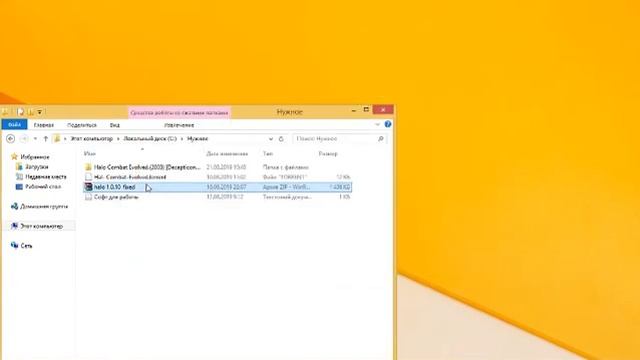This screenshot has width=640, height=360.
Task: Click the New folder quick access icon
Action: point(31,111)
